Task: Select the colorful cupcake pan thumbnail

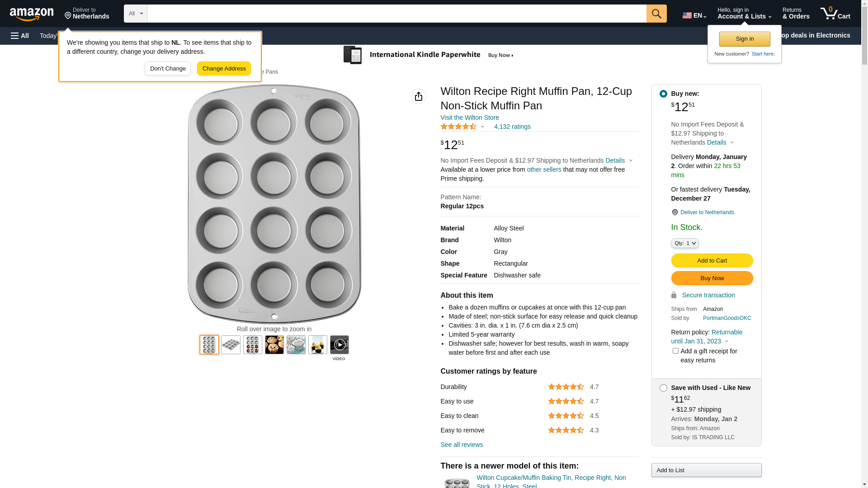Action: point(252,345)
